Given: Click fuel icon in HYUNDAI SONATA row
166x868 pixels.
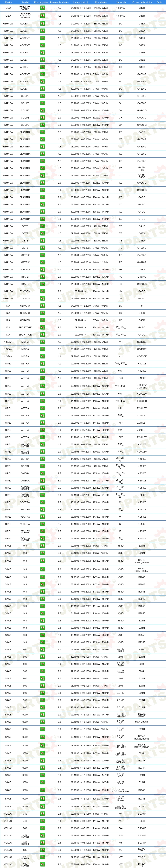Looking at the screenshot, I should 42,270.
